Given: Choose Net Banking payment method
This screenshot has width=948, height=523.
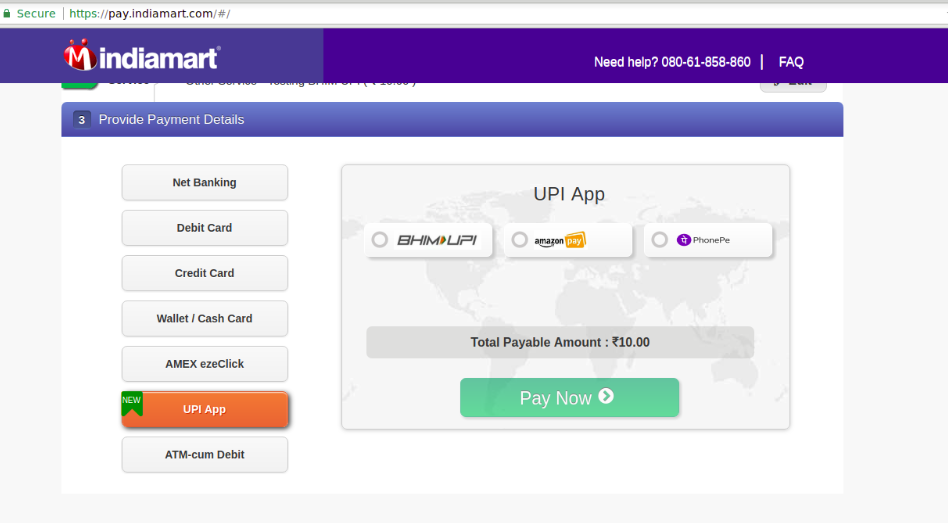Looking at the screenshot, I should tap(204, 183).
